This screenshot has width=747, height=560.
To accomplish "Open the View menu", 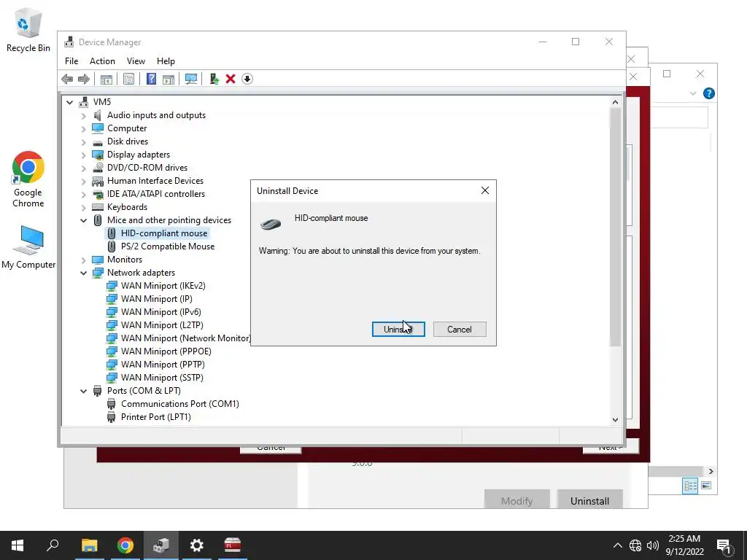I will click(x=136, y=61).
